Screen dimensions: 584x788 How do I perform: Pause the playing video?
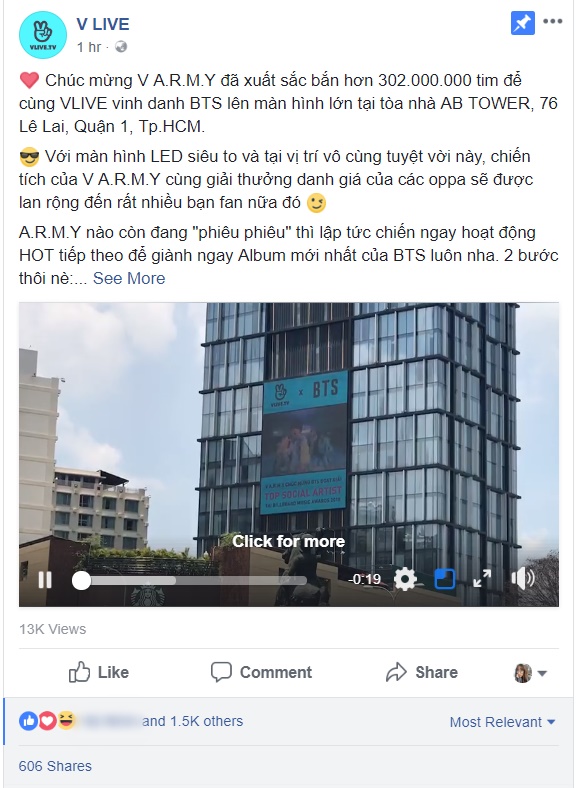click(x=45, y=580)
